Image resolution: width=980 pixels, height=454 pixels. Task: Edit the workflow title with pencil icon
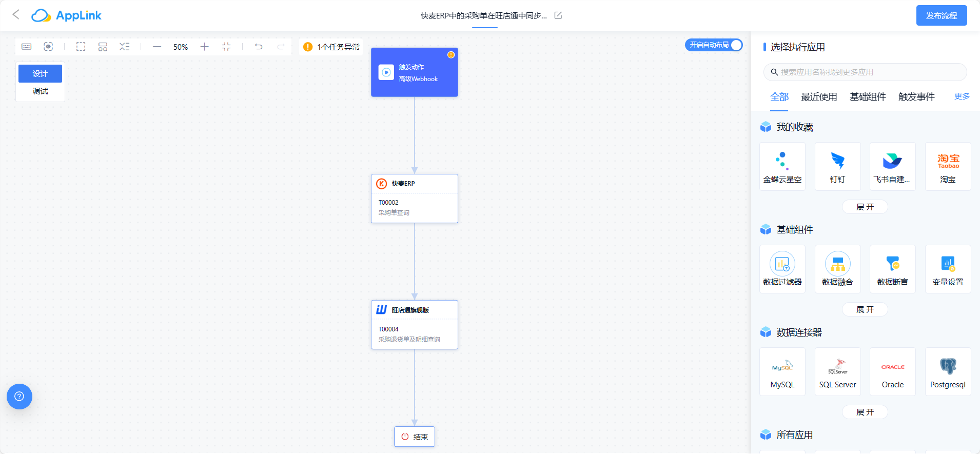558,15
